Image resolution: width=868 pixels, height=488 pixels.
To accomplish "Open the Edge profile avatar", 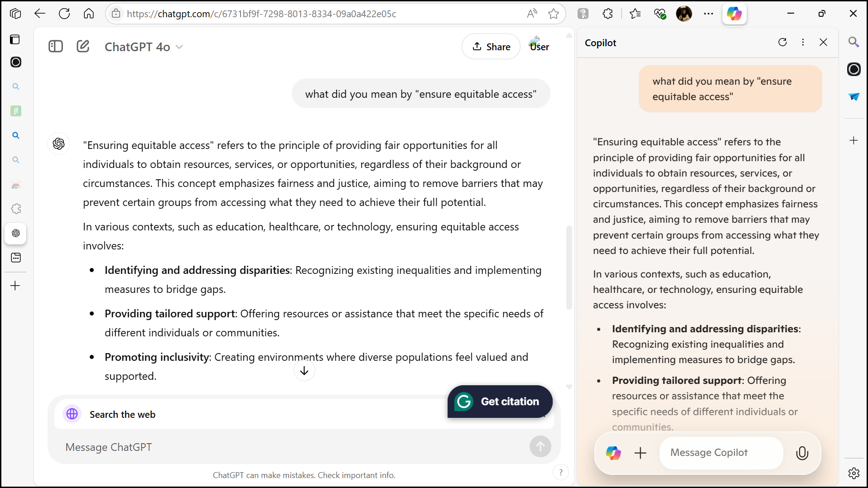I will click(684, 14).
